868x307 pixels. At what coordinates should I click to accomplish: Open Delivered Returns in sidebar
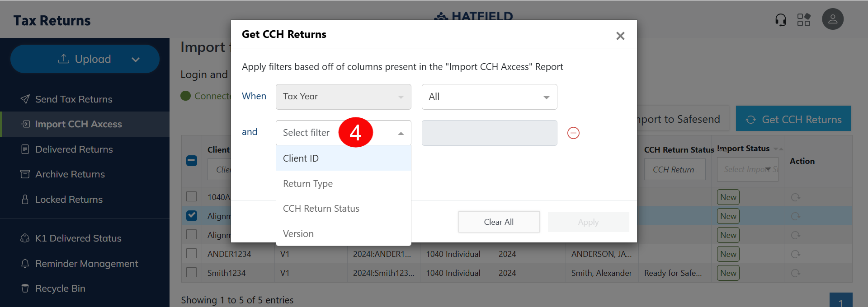[x=74, y=149]
